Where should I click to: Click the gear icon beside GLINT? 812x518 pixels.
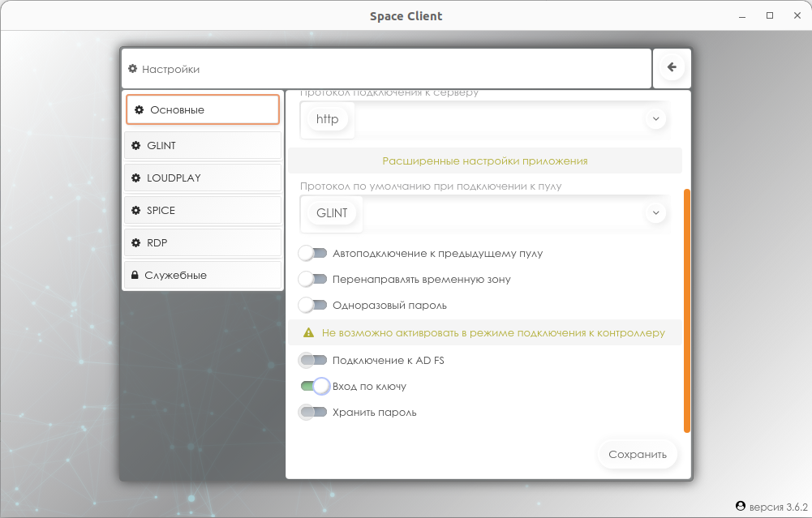click(x=135, y=146)
